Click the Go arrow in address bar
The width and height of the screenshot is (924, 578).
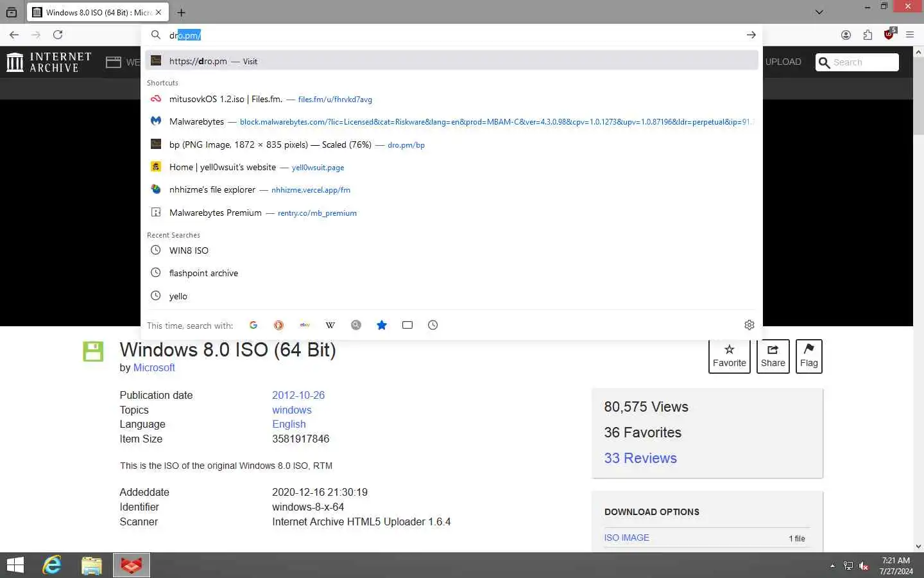751,35
